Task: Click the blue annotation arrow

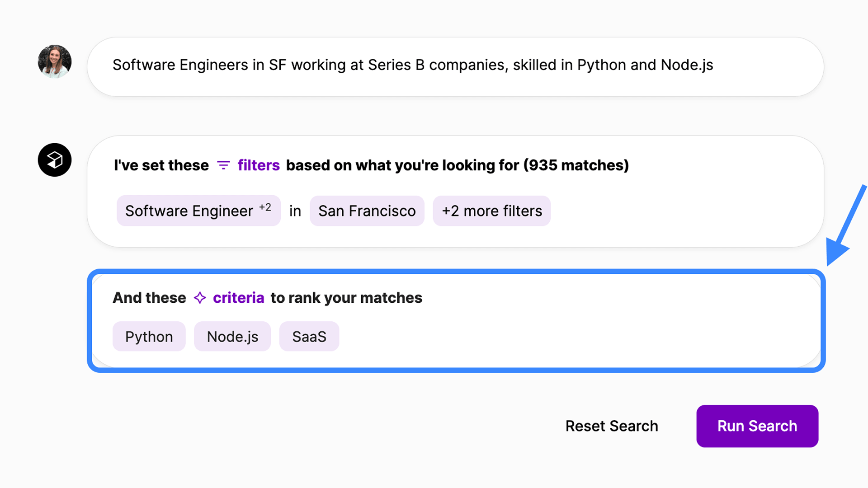Action: click(x=844, y=227)
